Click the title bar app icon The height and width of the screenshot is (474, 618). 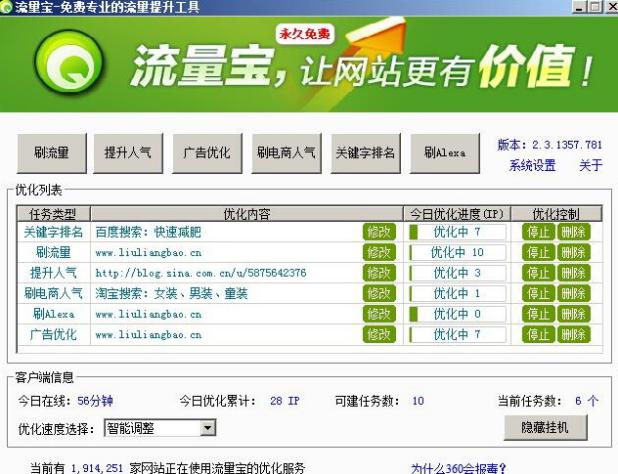pyautogui.click(x=6, y=7)
